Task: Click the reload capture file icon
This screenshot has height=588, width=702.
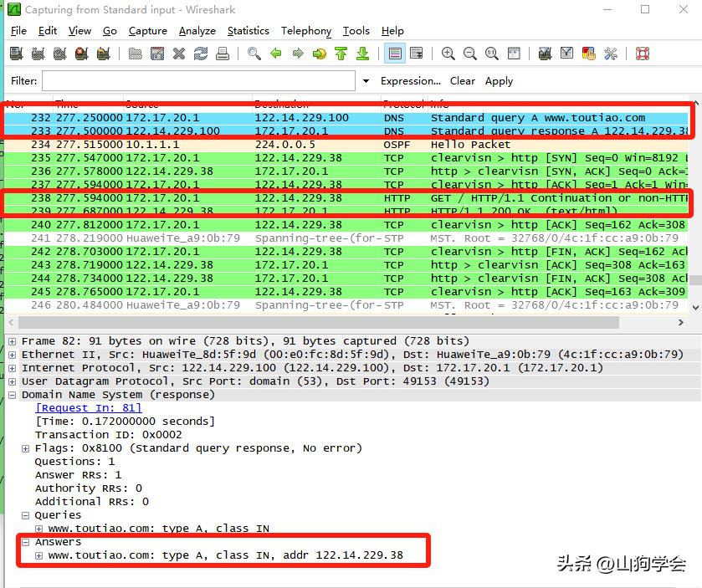Action: [201, 54]
